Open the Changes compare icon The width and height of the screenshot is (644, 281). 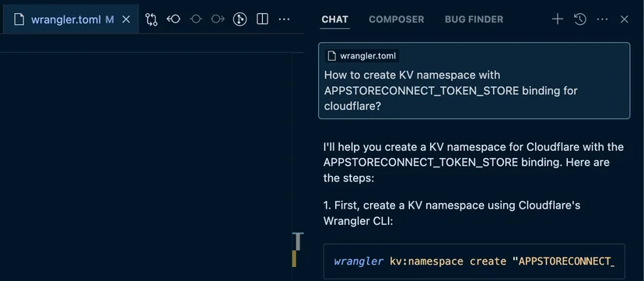(x=151, y=19)
